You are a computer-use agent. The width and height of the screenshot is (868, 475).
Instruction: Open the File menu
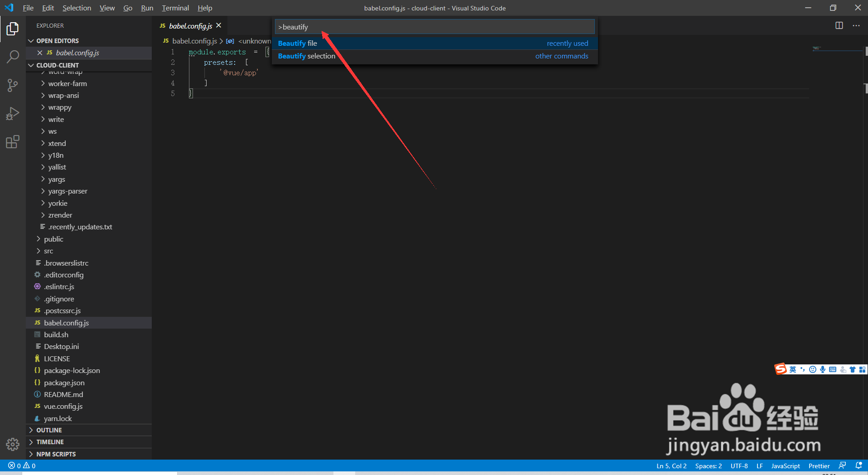[x=28, y=8]
